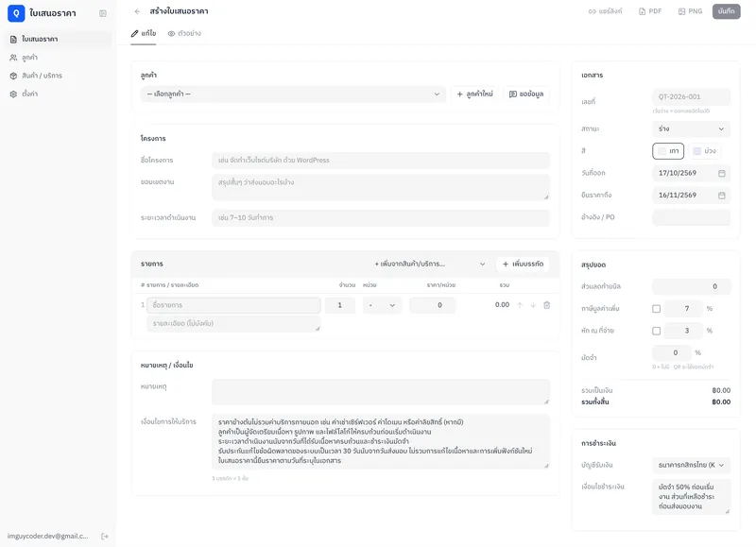Image resolution: width=756 pixels, height=547 pixels.
Task: Switch to the edit tab
Action: 144,33
